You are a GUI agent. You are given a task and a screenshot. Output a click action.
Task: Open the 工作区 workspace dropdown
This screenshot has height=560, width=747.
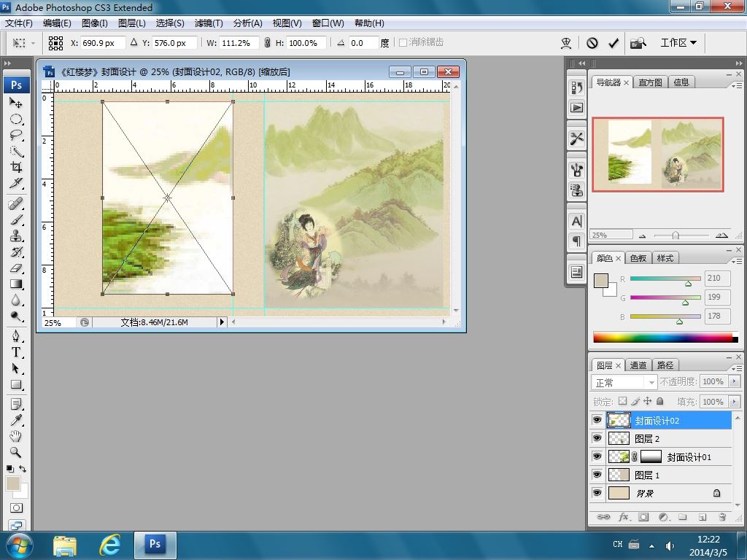click(x=678, y=43)
